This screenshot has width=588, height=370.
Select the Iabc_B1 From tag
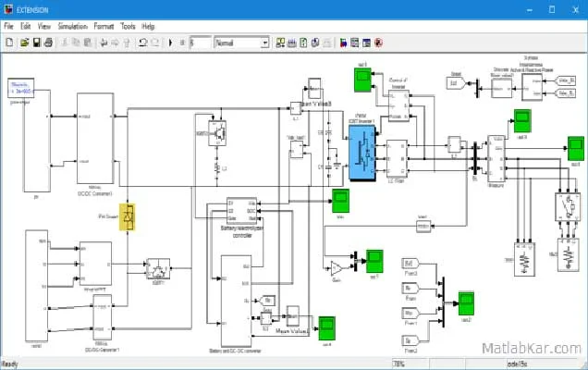point(565,93)
